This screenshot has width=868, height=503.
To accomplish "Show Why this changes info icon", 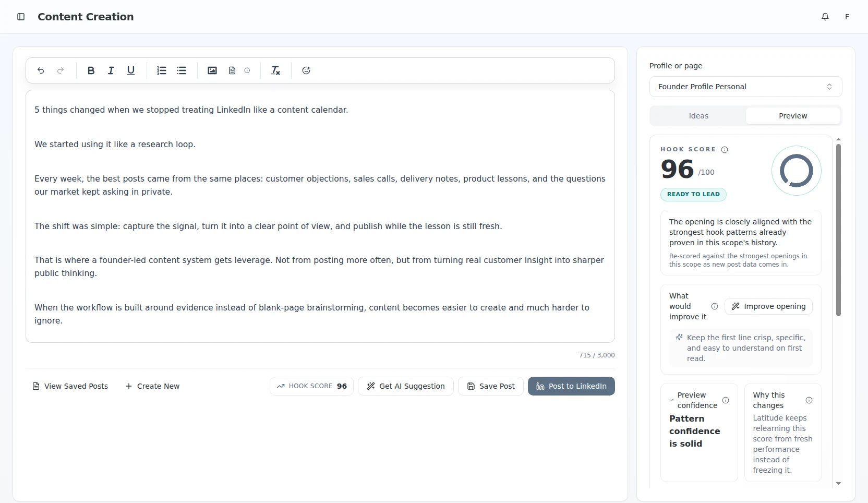I will 809,400.
